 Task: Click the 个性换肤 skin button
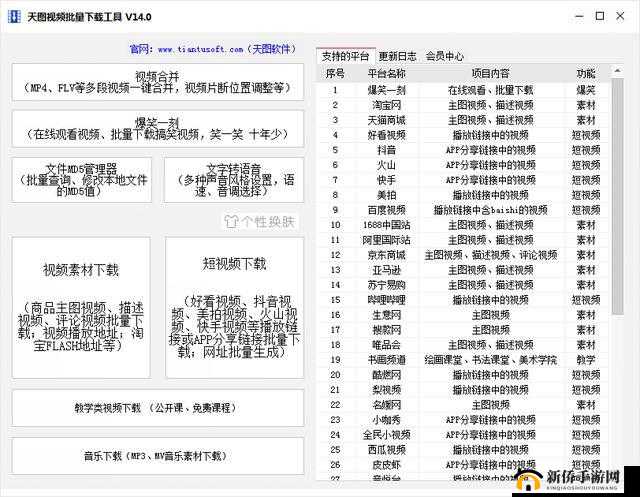pyautogui.click(x=261, y=222)
